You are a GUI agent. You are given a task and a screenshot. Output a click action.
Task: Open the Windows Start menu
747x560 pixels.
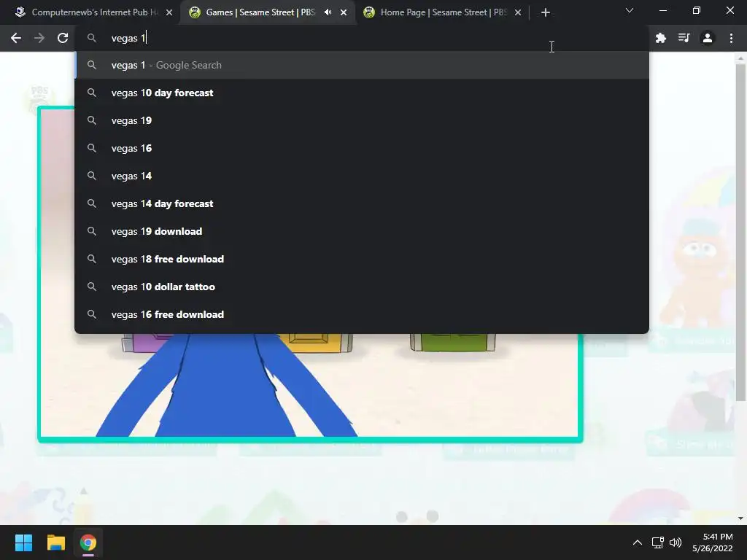coord(23,542)
